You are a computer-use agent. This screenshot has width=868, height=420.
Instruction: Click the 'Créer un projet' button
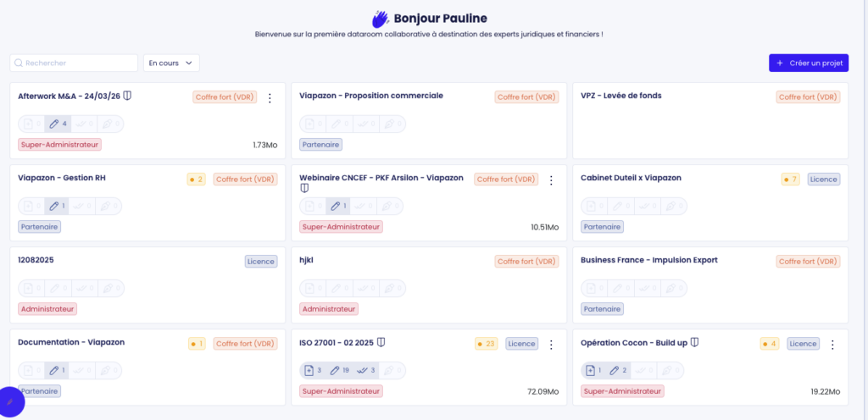(808, 63)
